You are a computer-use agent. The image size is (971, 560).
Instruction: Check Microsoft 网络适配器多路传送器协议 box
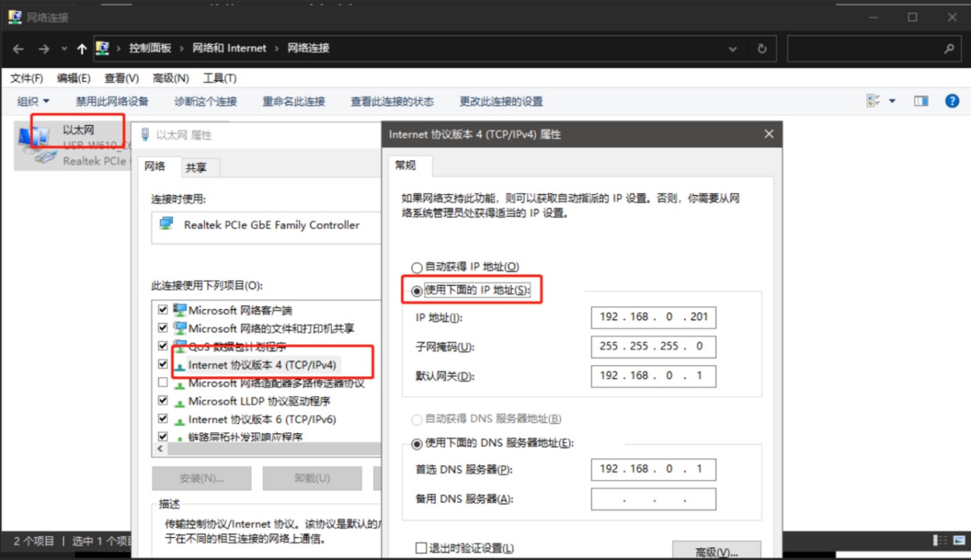click(x=163, y=383)
